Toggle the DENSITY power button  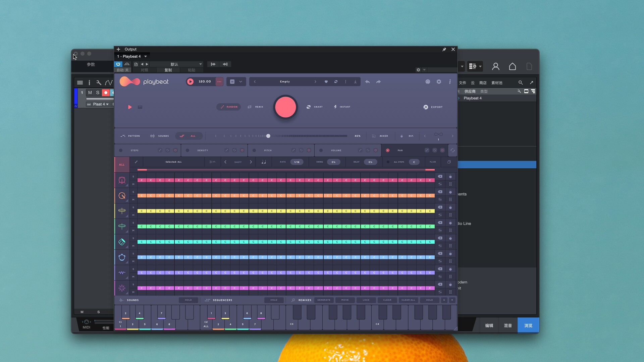point(242,150)
